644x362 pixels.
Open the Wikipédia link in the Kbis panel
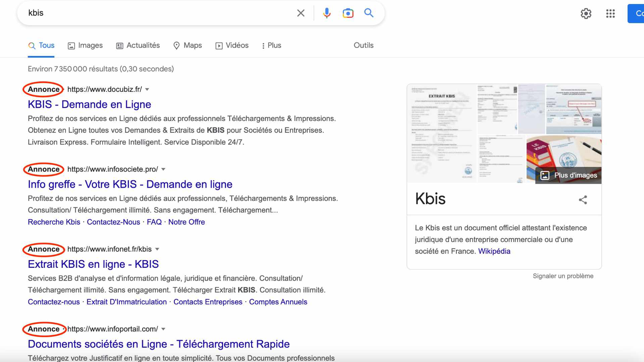click(x=494, y=251)
